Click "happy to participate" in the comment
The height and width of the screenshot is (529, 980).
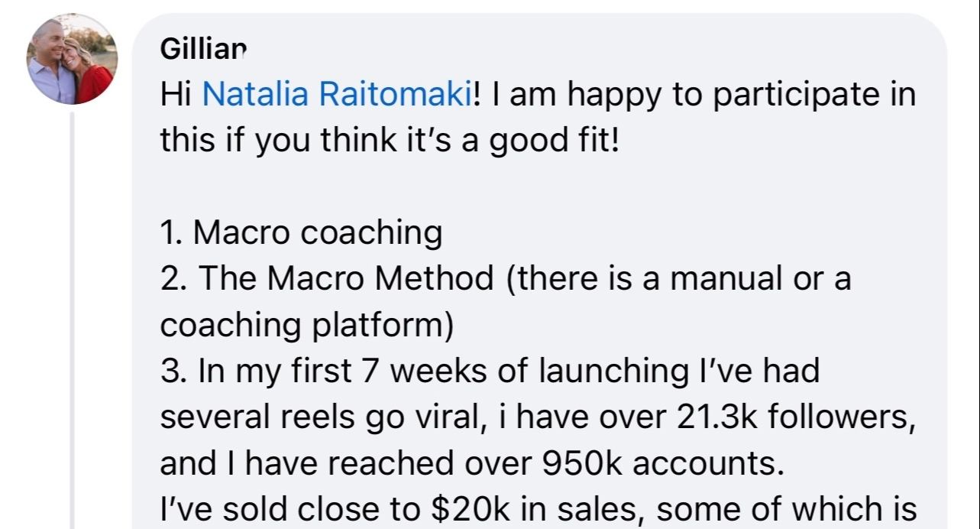(711, 94)
